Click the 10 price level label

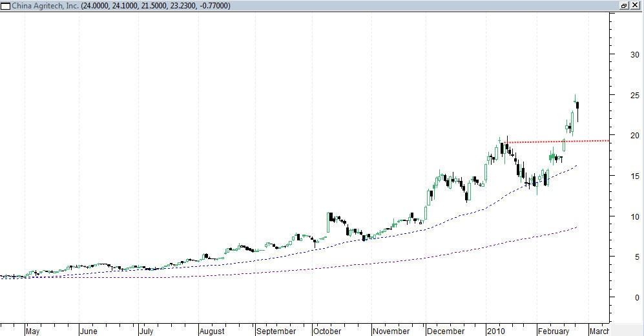pyautogui.click(x=635, y=217)
